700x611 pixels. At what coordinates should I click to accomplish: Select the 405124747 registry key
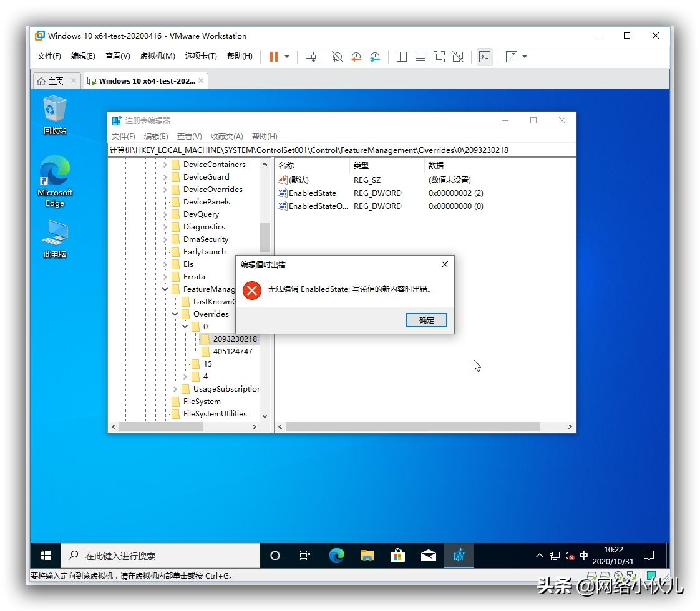tap(232, 351)
